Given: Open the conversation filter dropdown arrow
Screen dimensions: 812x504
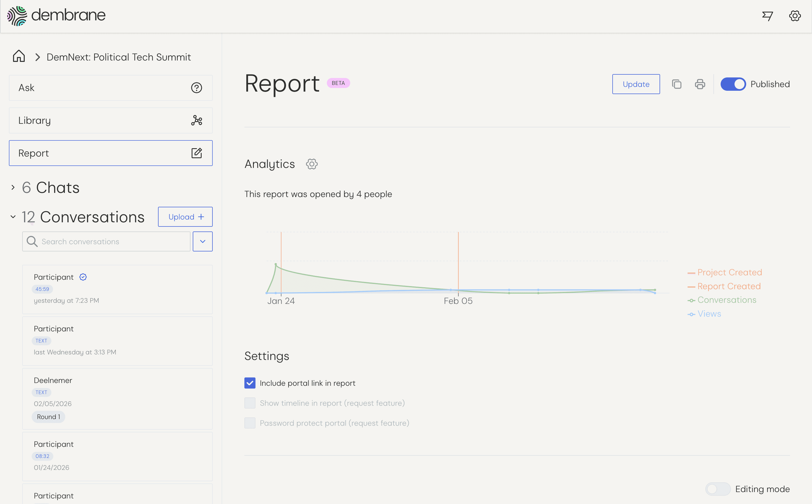Looking at the screenshot, I should (202, 241).
